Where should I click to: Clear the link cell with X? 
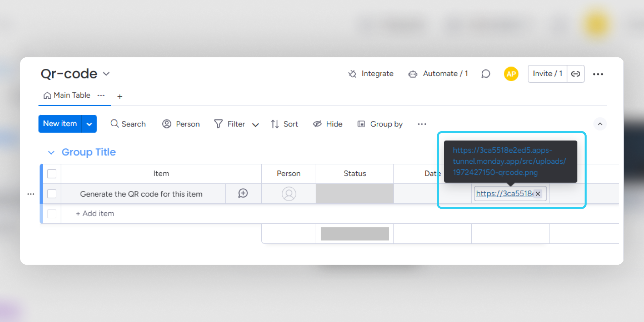538,194
